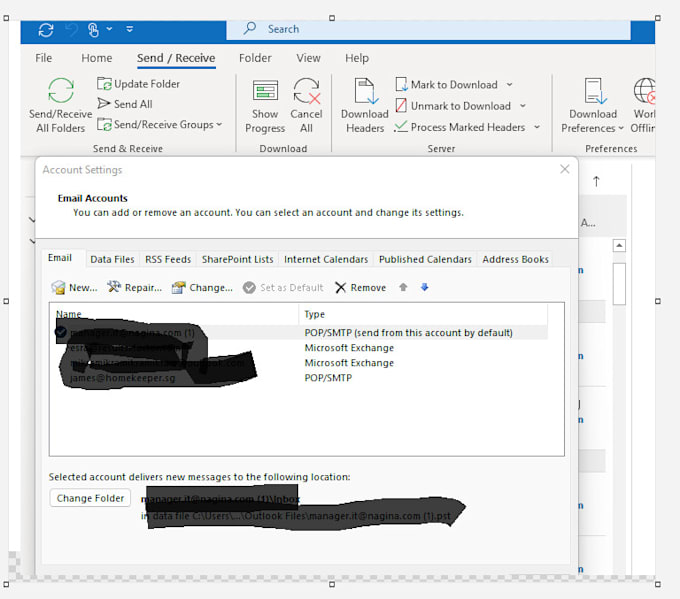
Task: Open the Internet Calendars tab
Action: (326, 259)
